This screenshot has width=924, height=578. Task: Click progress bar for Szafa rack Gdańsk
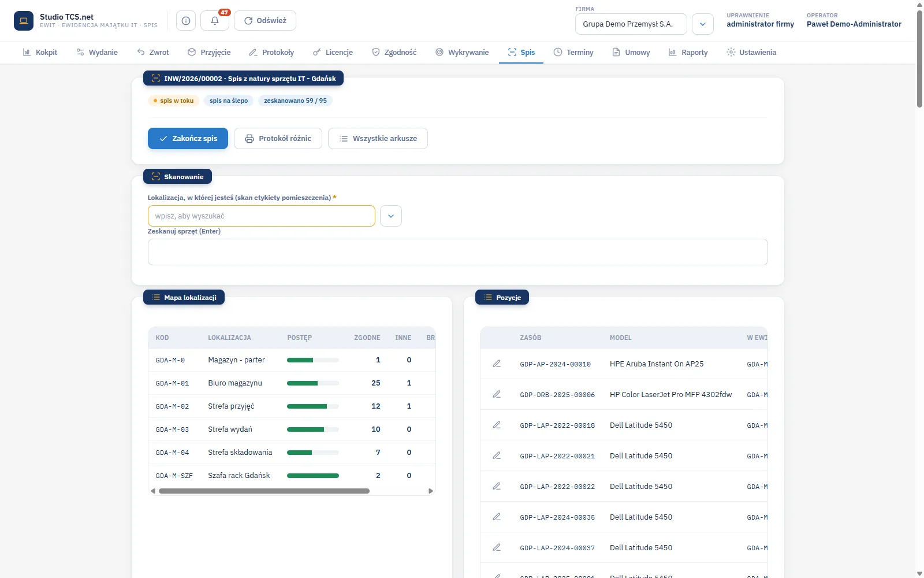(313, 476)
